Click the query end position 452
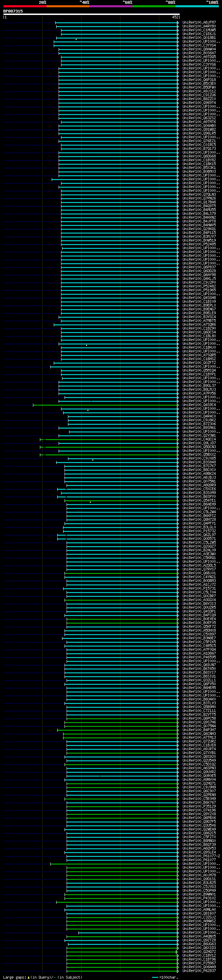 [175, 17]
